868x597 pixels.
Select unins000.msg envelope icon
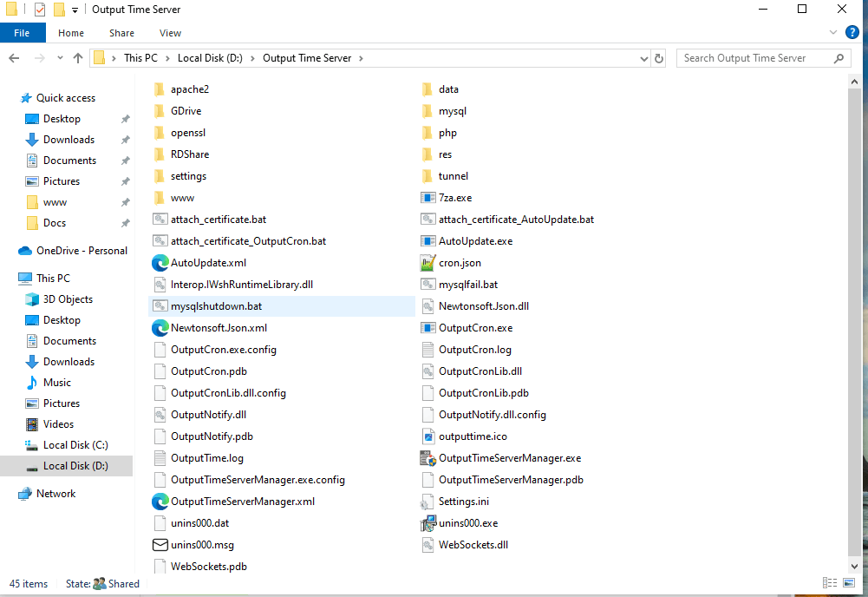(x=160, y=545)
